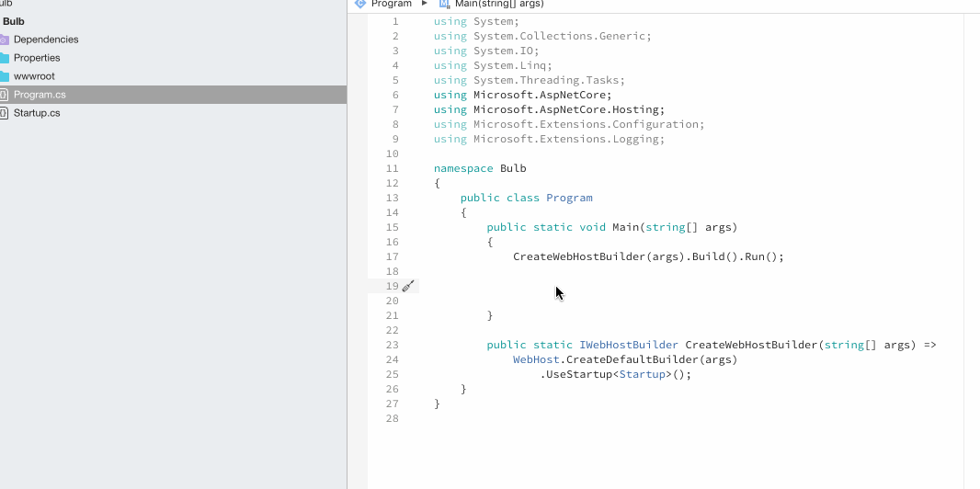This screenshot has width=980, height=489.
Task: Click the Startup.cs file icon
Action: coord(4,113)
